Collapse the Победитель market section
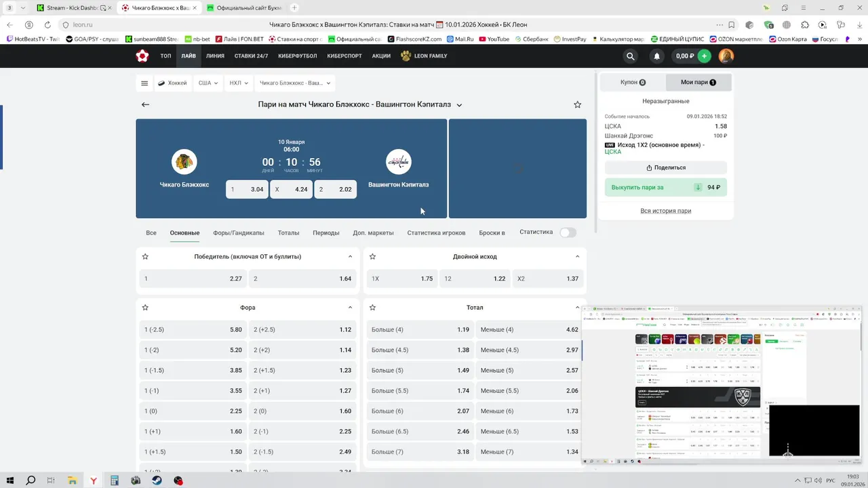The image size is (868, 488). click(x=350, y=257)
